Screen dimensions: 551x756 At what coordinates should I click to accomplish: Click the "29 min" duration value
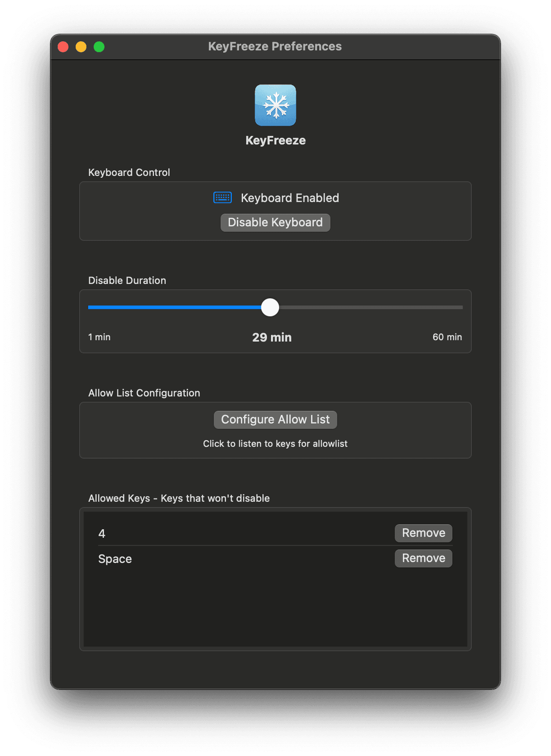click(272, 337)
